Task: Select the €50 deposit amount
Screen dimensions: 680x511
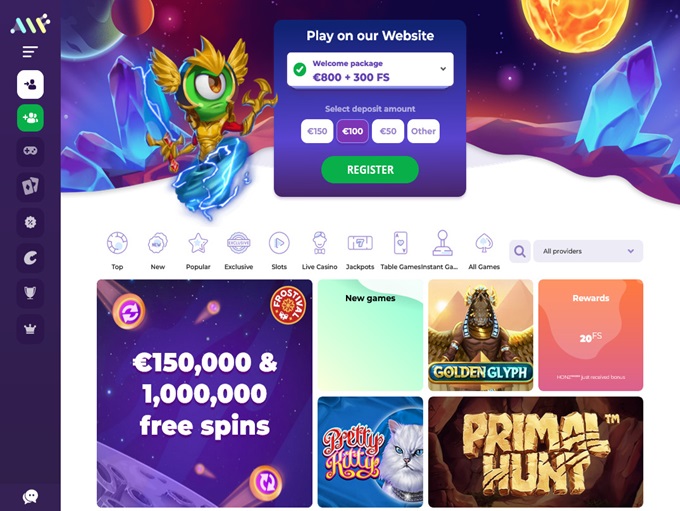Action: pos(388,131)
